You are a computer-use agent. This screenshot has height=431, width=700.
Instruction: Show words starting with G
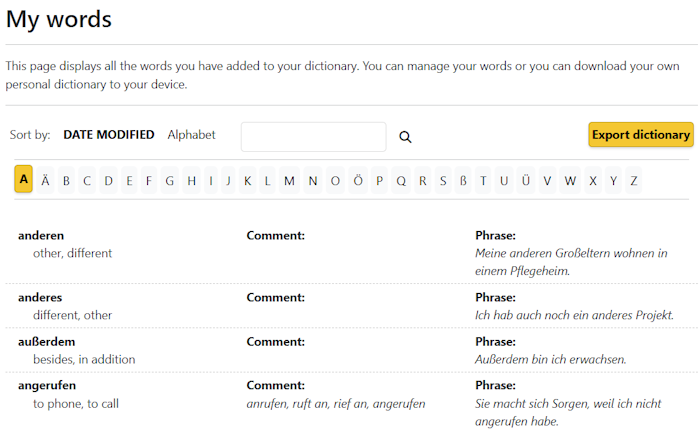click(x=170, y=181)
